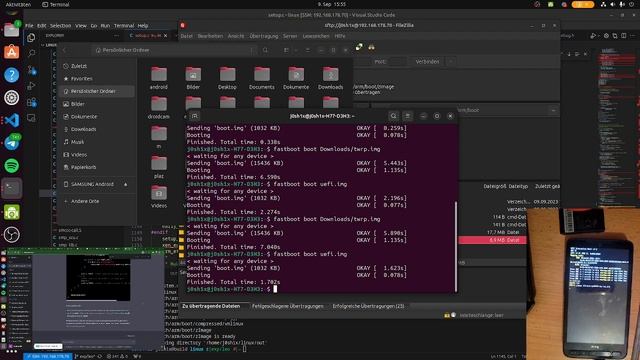Open VS Code Search view icon
Viewport: 640px width, 360px height.
31,53
